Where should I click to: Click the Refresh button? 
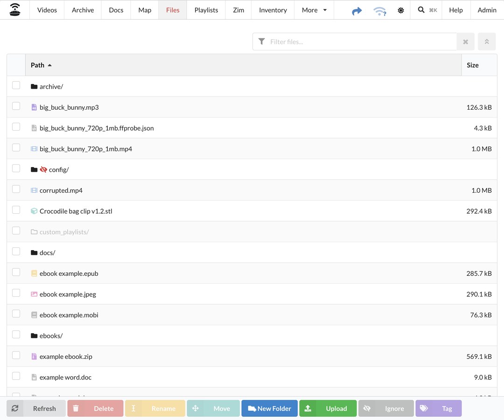click(x=36, y=408)
